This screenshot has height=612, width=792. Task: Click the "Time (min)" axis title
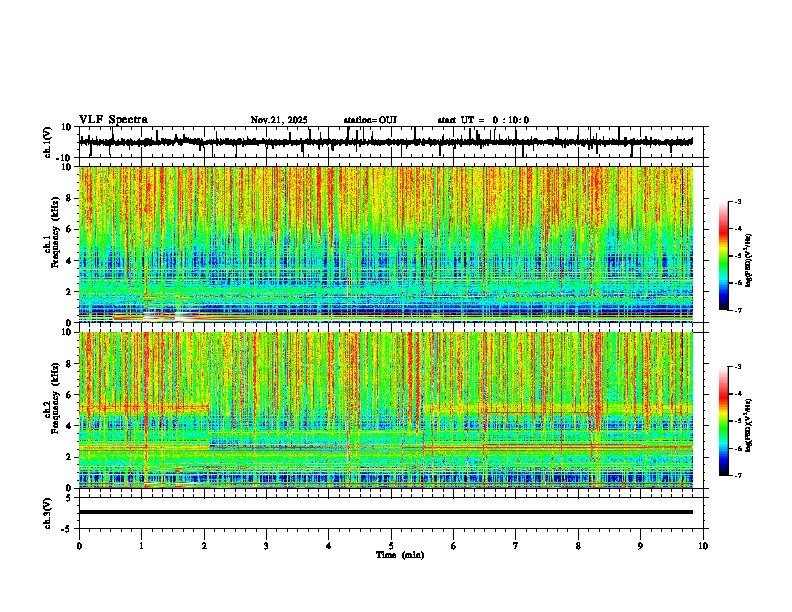pyautogui.click(x=400, y=555)
